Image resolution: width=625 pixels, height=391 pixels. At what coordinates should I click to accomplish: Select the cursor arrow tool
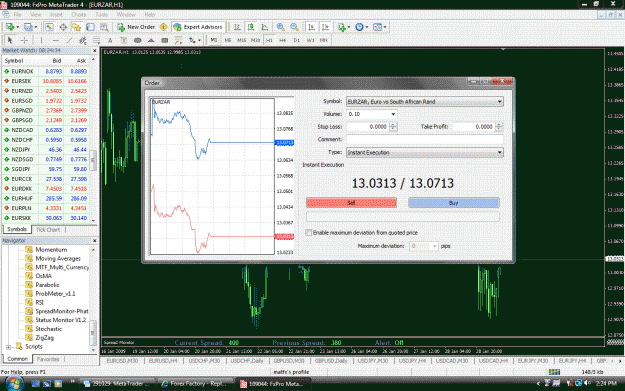(10, 40)
